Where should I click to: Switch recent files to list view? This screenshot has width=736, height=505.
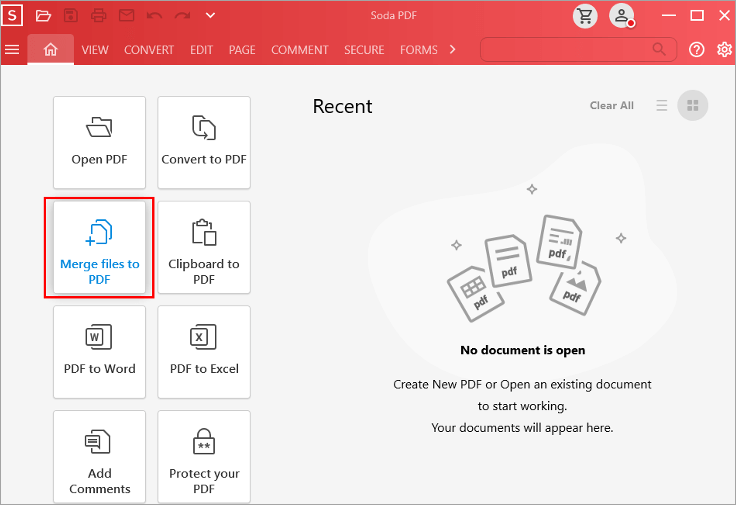pos(662,106)
